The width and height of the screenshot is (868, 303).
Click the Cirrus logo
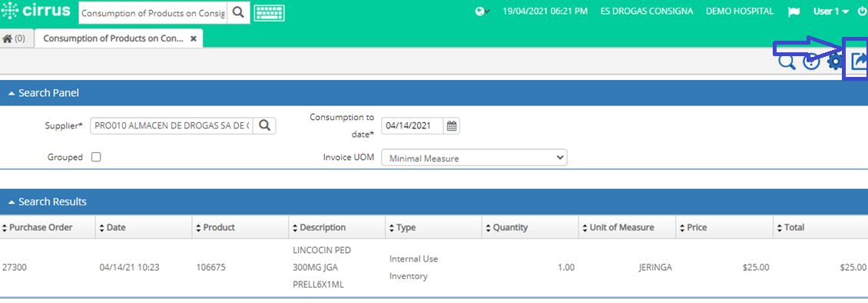(x=36, y=11)
